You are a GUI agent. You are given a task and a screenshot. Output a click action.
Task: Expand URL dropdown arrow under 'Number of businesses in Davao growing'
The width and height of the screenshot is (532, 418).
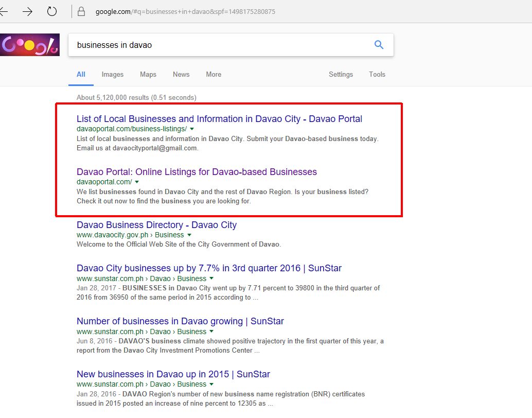[x=211, y=332]
